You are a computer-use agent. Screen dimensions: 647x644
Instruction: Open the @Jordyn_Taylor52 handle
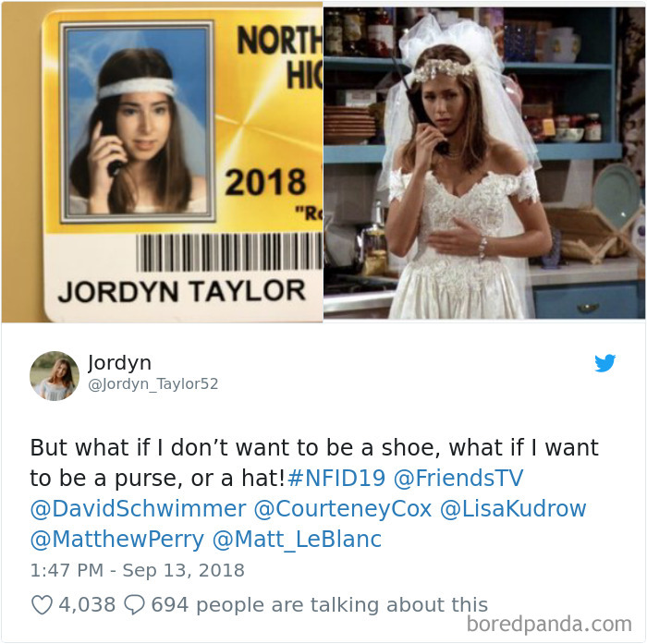153,384
